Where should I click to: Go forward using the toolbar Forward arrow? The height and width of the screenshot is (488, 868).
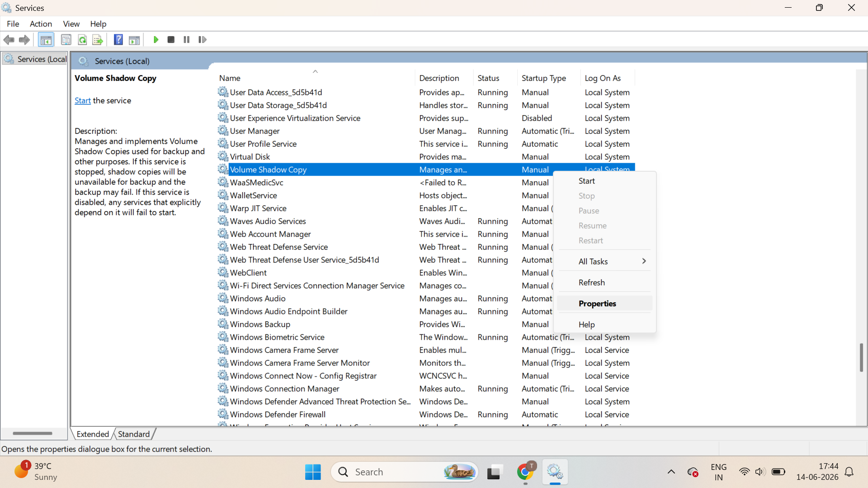pyautogui.click(x=24, y=40)
